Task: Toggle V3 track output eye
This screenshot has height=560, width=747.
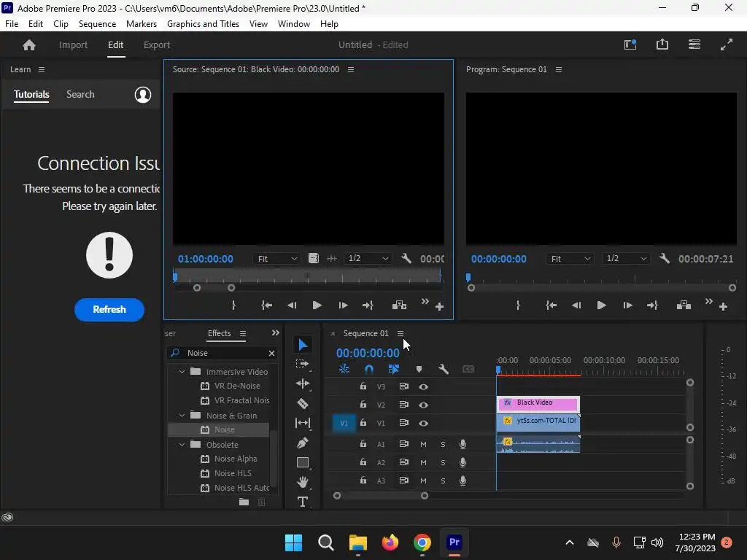Action: (423, 386)
